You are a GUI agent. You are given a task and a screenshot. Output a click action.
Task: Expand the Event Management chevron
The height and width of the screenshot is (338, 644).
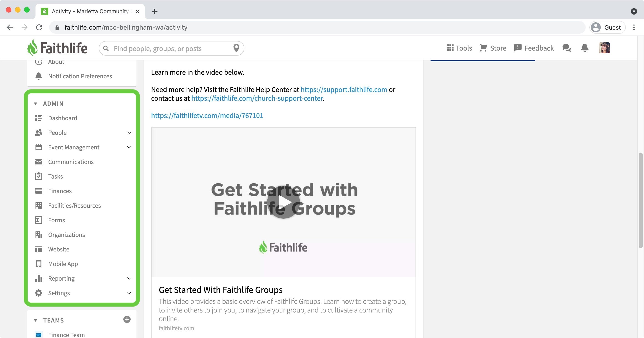pyautogui.click(x=129, y=147)
